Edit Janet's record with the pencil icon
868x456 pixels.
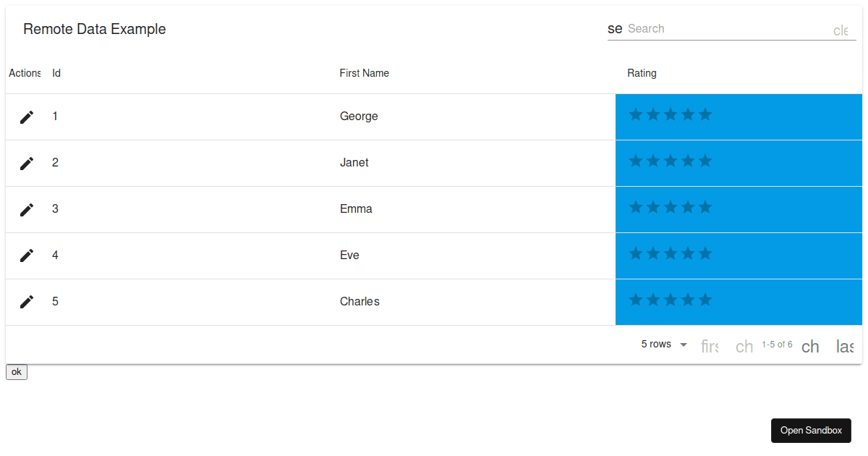click(x=26, y=162)
